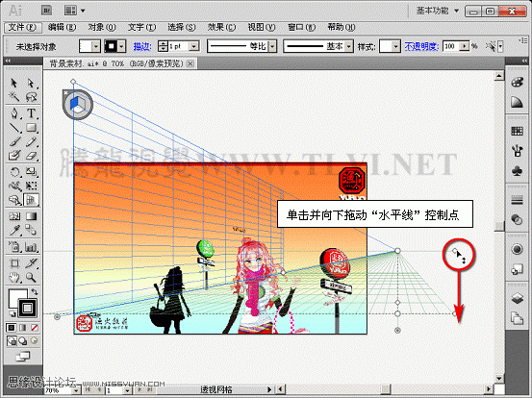
Task: Open the brush definition 基本 dropdown
Action: (349, 46)
